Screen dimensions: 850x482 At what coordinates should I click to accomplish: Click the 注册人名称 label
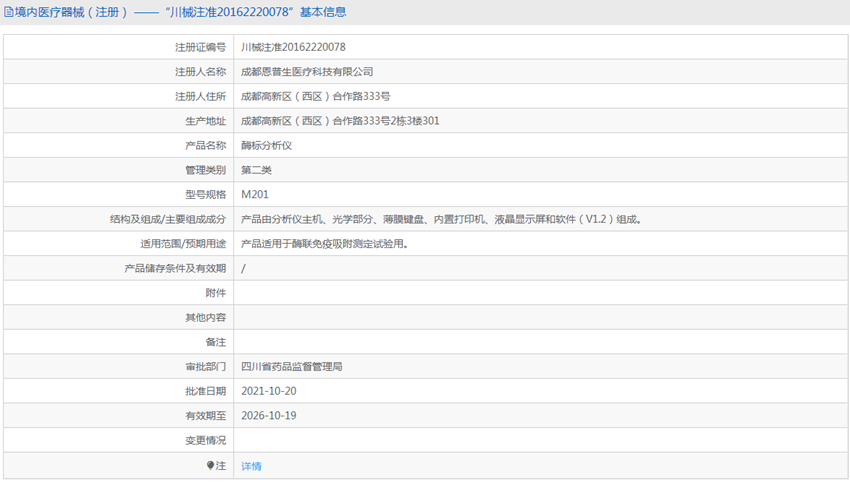tap(200, 72)
